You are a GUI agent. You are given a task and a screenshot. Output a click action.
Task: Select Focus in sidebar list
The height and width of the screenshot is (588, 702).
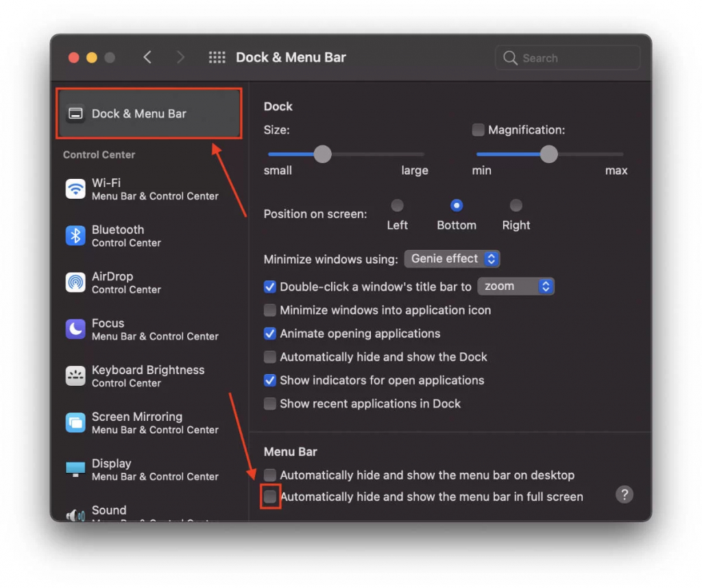(x=149, y=330)
